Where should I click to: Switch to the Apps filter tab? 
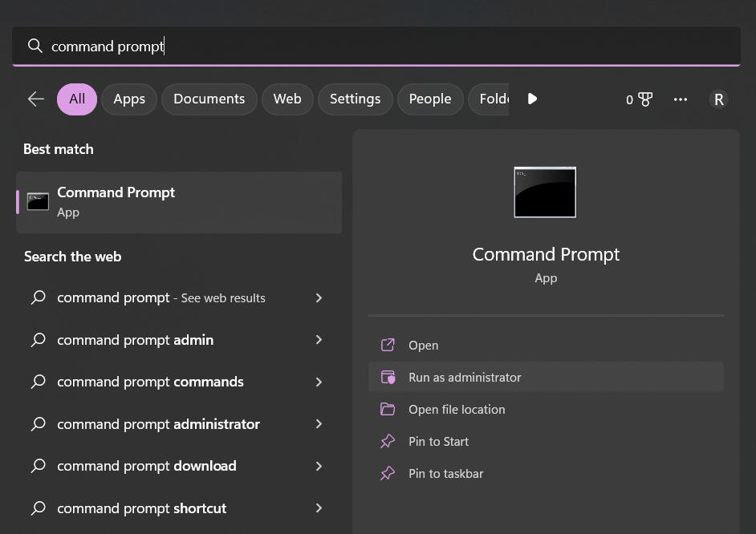coord(129,99)
